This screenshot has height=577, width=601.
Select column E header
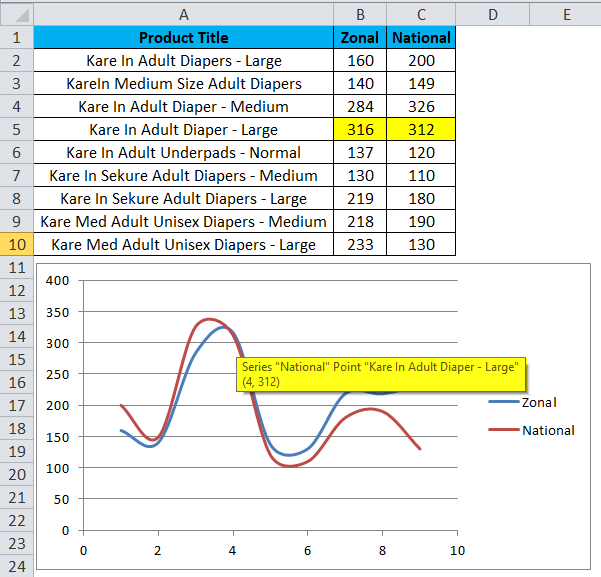[x=566, y=15]
